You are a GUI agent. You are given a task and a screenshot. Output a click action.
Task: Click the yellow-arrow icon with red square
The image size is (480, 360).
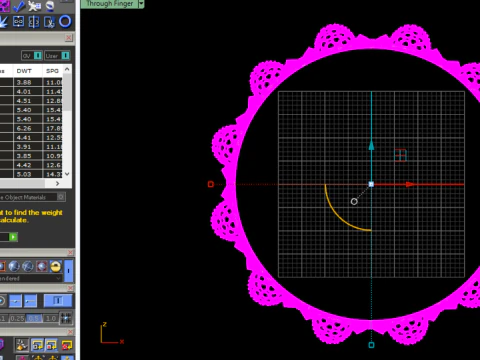click(x=52, y=345)
